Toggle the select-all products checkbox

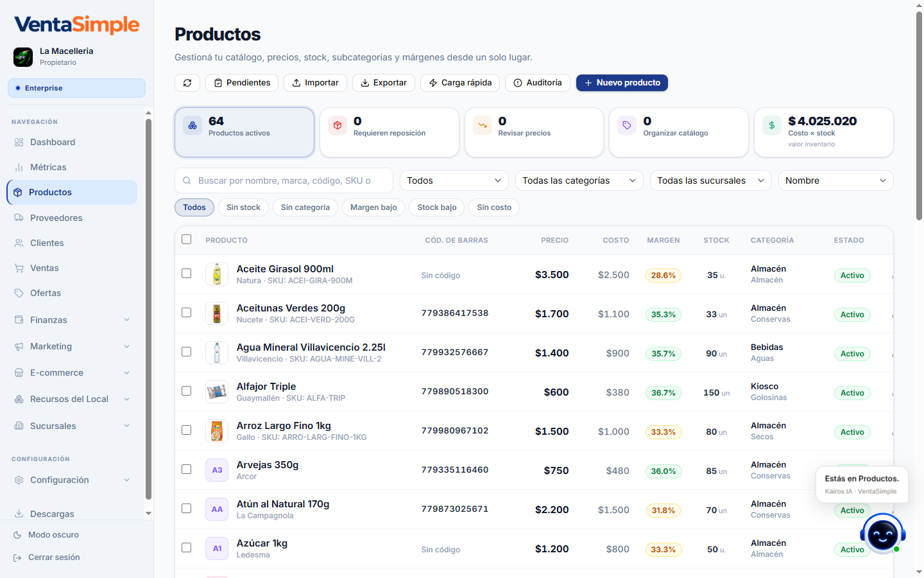tap(186, 240)
